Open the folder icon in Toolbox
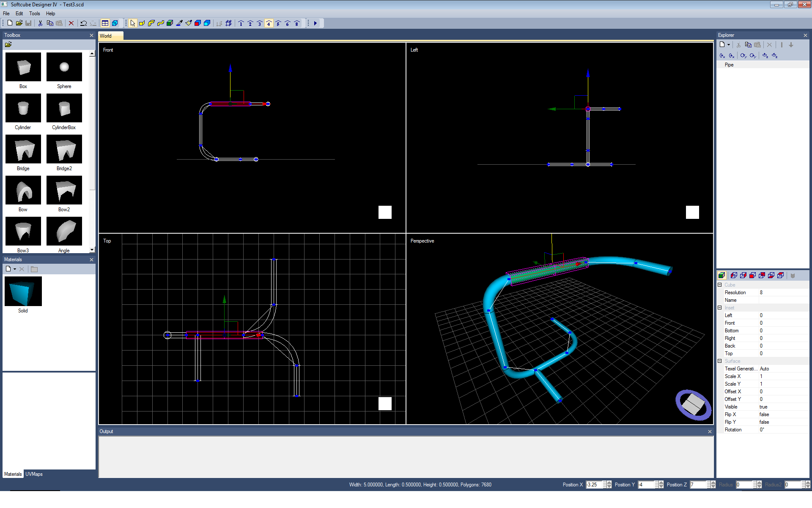The height and width of the screenshot is (508, 812). pyautogui.click(x=8, y=44)
